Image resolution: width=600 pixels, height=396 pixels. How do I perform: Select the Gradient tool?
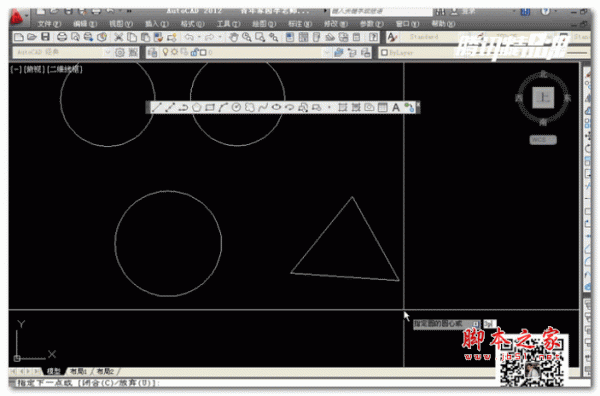click(x=356, y=108)
